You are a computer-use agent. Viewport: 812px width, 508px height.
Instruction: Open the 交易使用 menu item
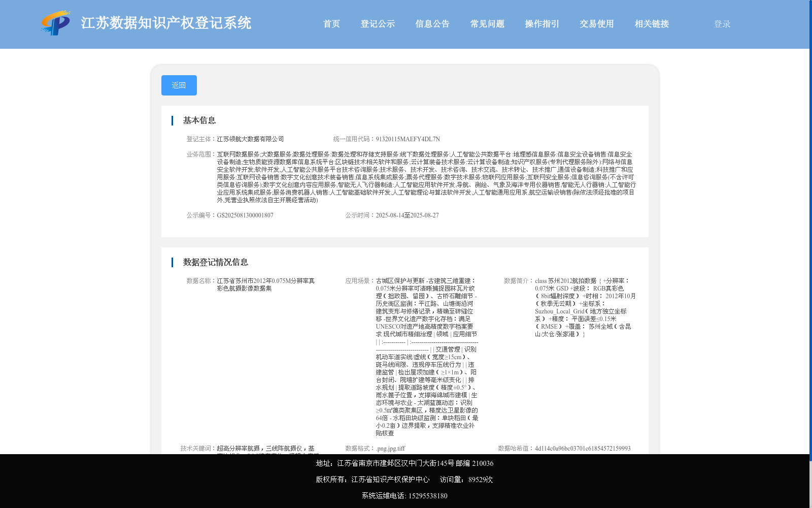[x=597, y=24]
